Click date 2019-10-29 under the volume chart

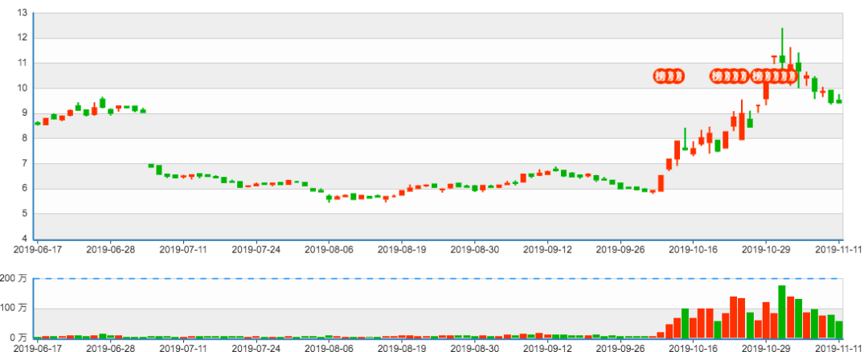click(x=766, y=347)
